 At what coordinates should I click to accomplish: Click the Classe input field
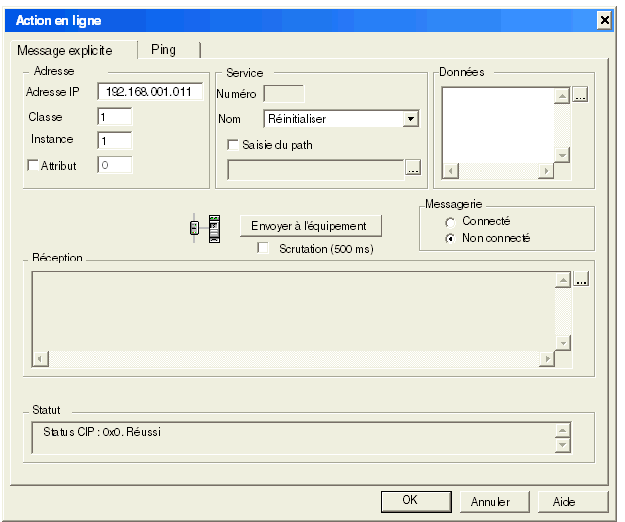click(x=115, y=117)
